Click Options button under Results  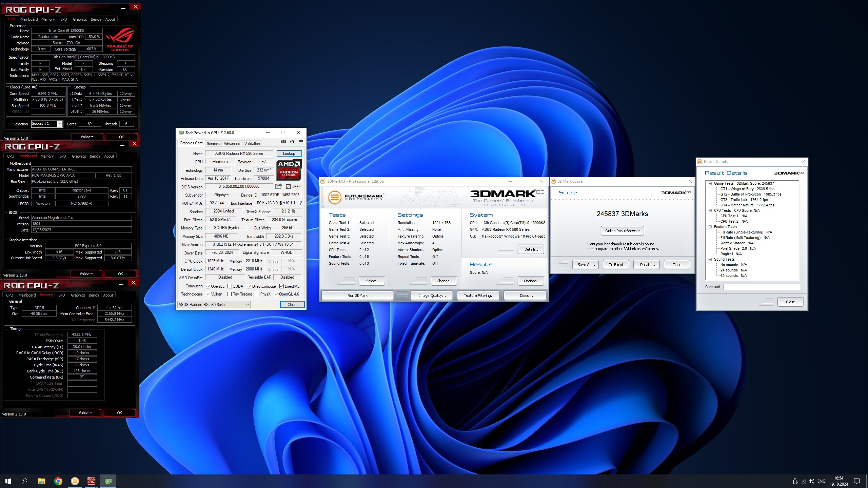pyautogui.click(x=531, y=281)
